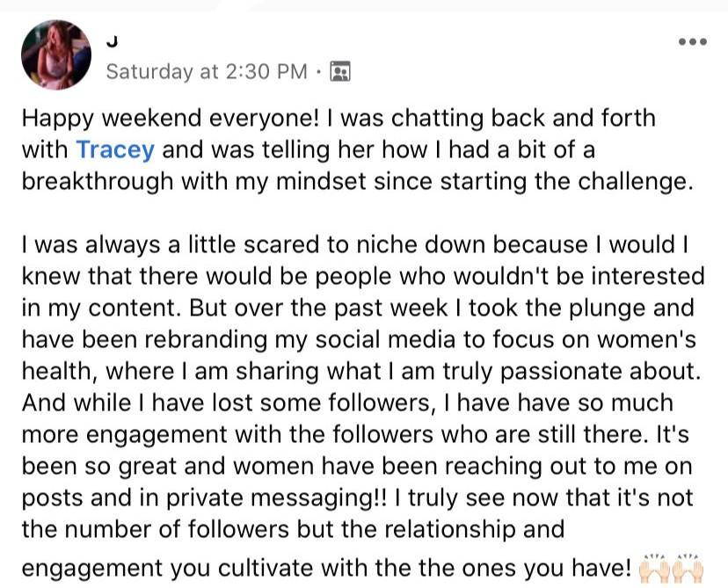Open the three-dot post options menu
This screenshot has width=728, height=588.
click(693, 42)
